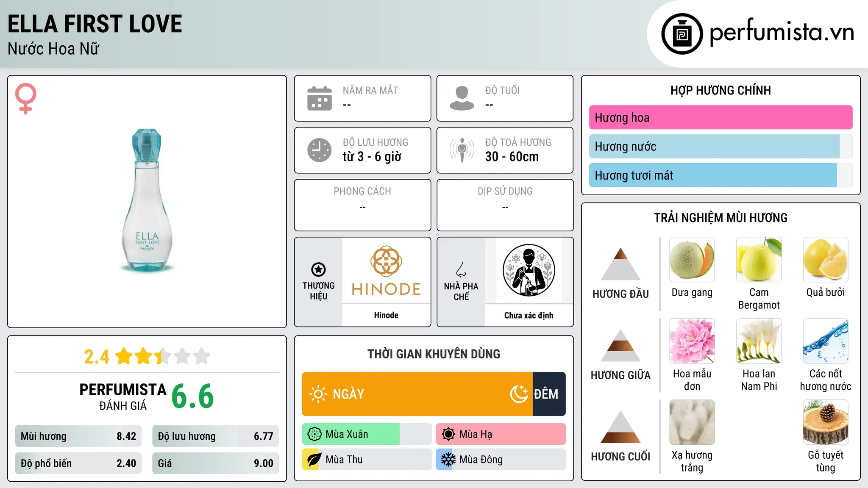Click the Độ lưu hương 6.77 score bar

[x=215, y=436]
